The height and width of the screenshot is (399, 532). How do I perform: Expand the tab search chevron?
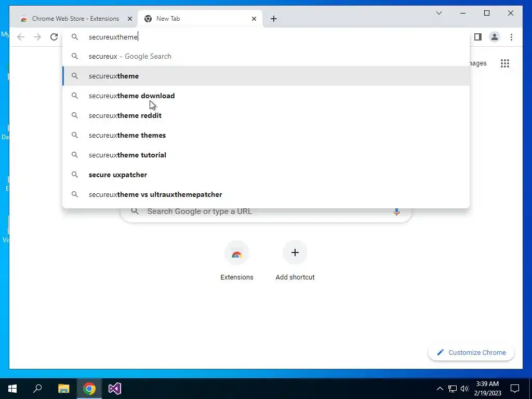click(438, 13)
